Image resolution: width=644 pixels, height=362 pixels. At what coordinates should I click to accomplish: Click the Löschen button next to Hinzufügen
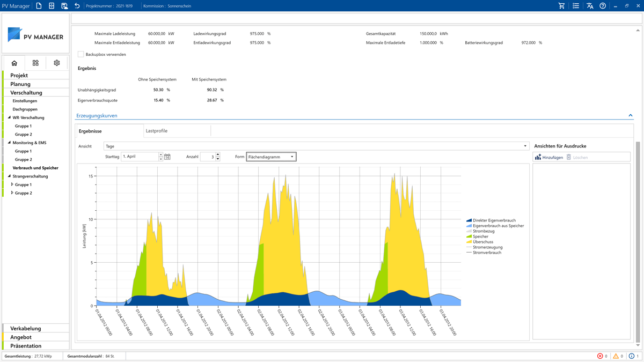[x=581, y=157]
